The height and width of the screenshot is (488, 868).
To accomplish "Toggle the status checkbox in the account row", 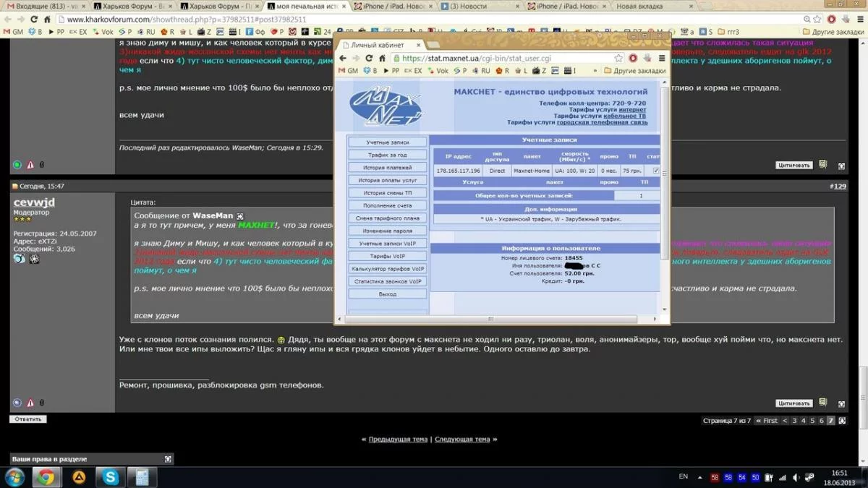I will click(x=656, y=171).
